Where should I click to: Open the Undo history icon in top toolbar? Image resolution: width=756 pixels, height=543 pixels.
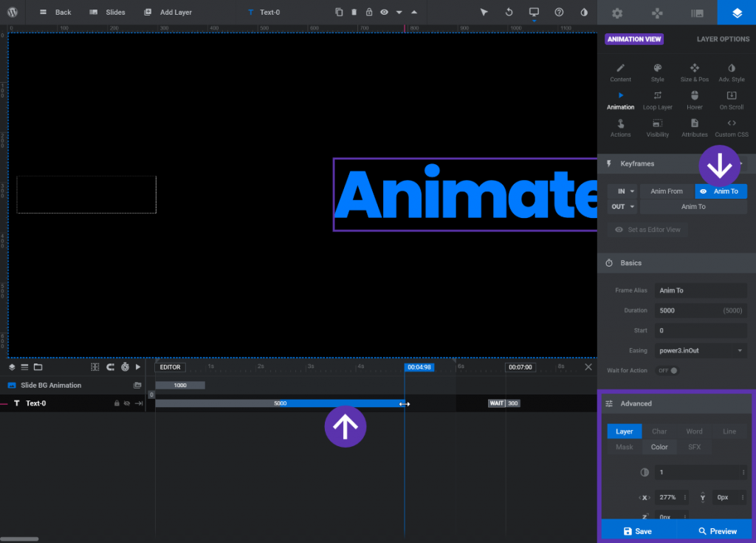point(509,13)
